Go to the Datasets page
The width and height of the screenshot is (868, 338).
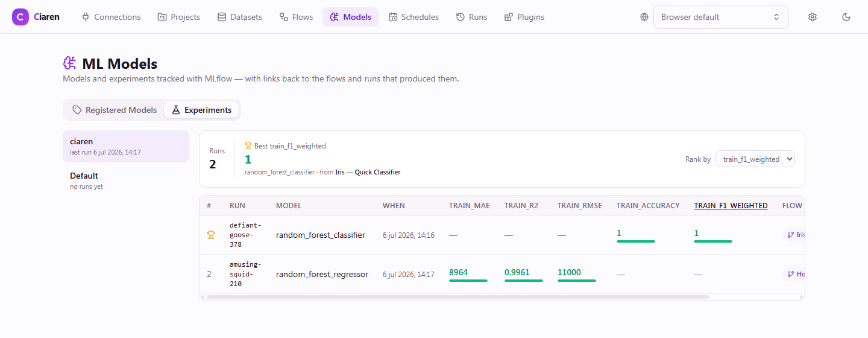[239, 17]
